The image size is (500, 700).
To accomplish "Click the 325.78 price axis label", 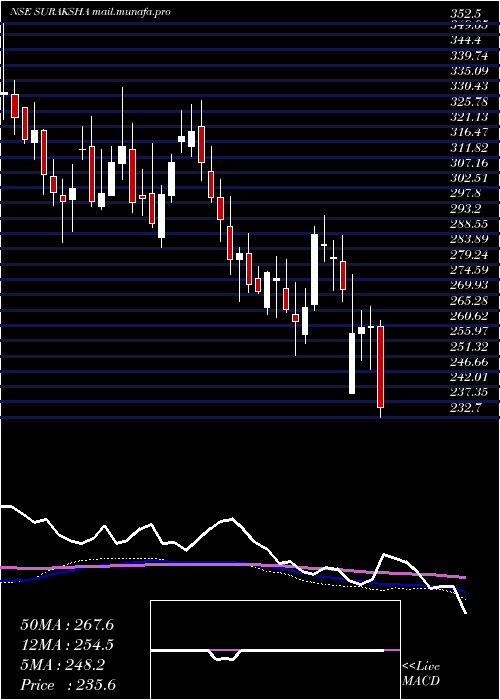I will tap(470, 101).
